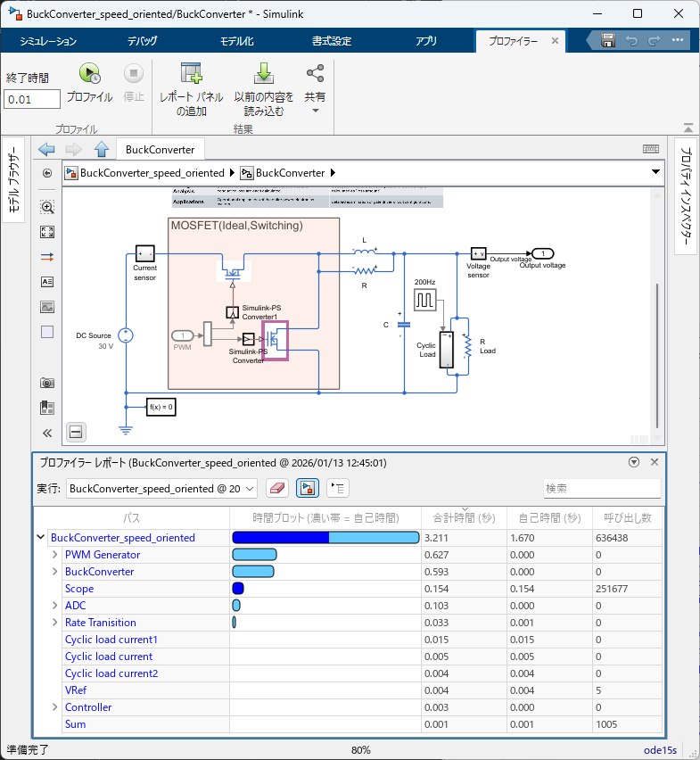Image resolution: width=700 pixels, height=760 pixels.
Task: Click the zoom-in magnifier in the canvas palette
Action: coord(47,207)
